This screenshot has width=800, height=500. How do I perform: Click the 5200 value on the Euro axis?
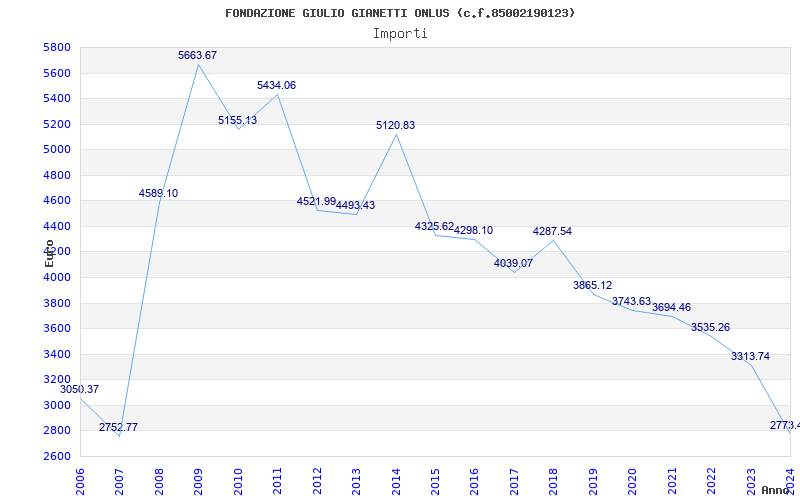tap(57, 124)
